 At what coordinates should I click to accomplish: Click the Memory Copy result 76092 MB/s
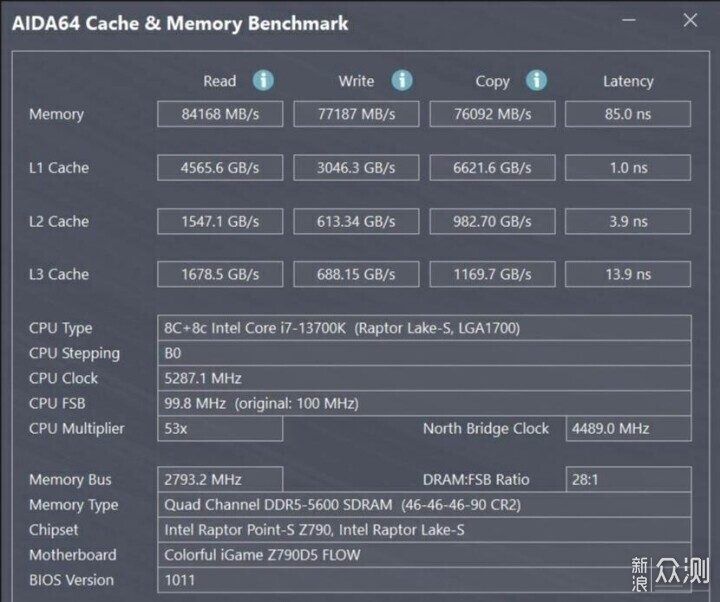point(492,114)
